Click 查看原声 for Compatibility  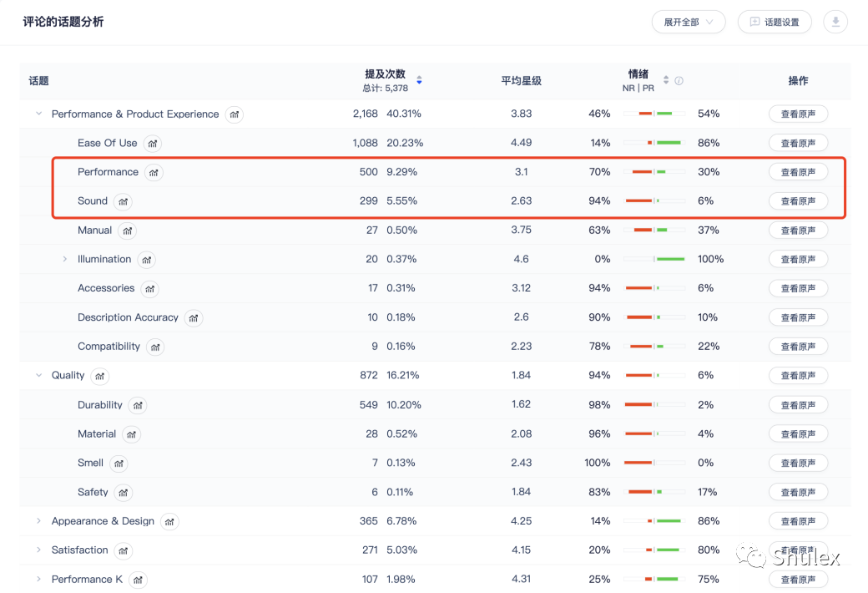click(x=798, y=347)
